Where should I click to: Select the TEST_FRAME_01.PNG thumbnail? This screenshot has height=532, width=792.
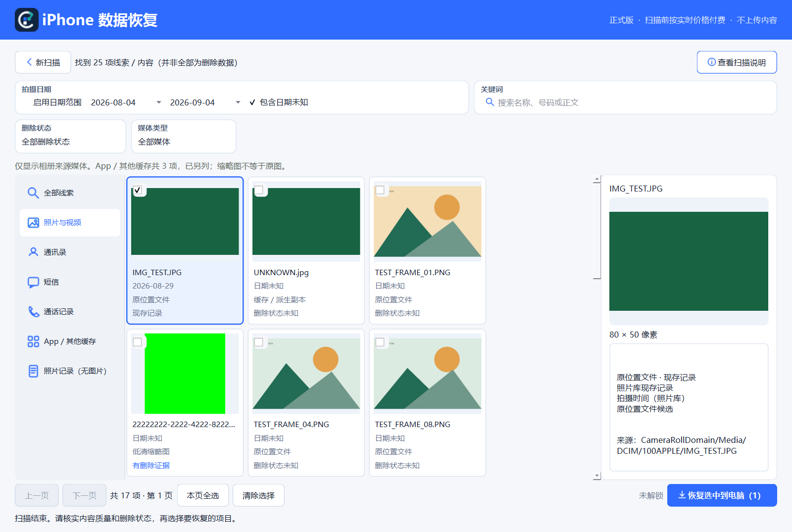(428, 221)
